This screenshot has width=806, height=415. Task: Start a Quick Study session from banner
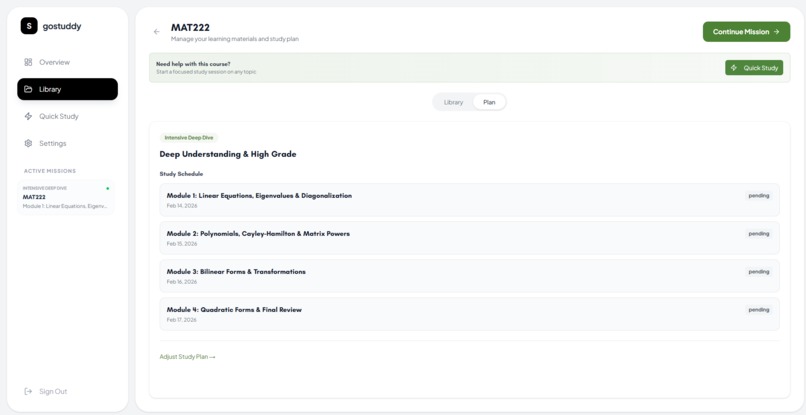[754, 67]
